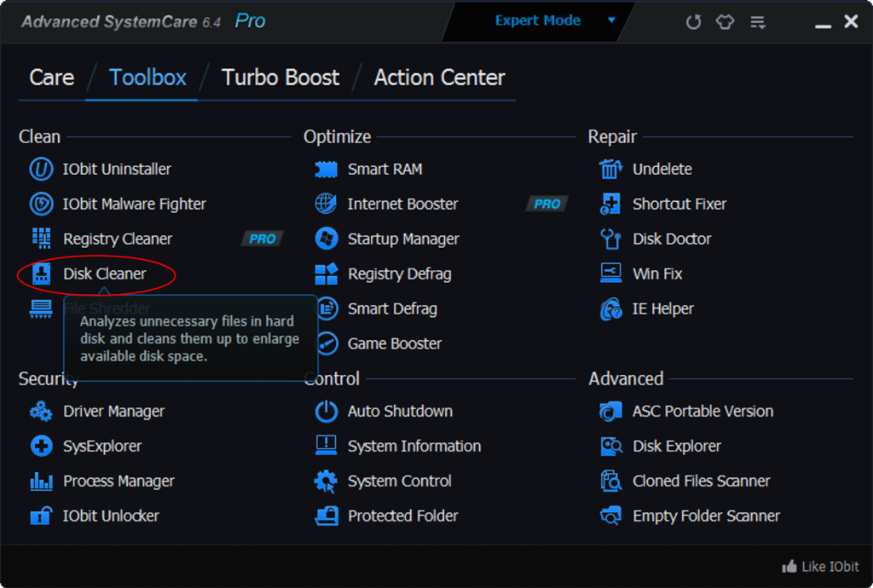The width and height of the screenshot is (873, 588).
Task: Click the Auto Shutdown power icon
Action: pos(327,411)
